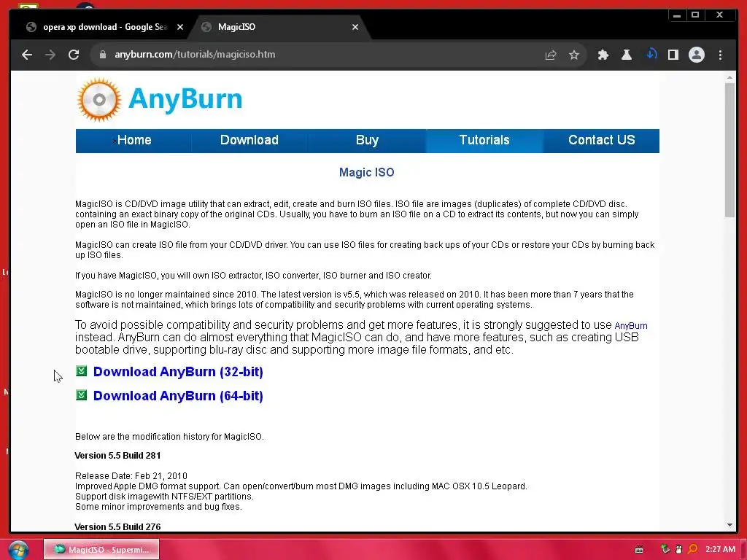Click the mouse tray icon
This screenshot has width=747, height=560.
[x=679, y=550]
